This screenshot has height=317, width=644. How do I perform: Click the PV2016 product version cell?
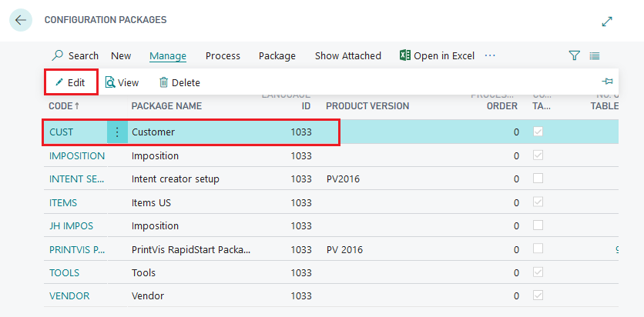pyautogui.click(x=343, y=179)
